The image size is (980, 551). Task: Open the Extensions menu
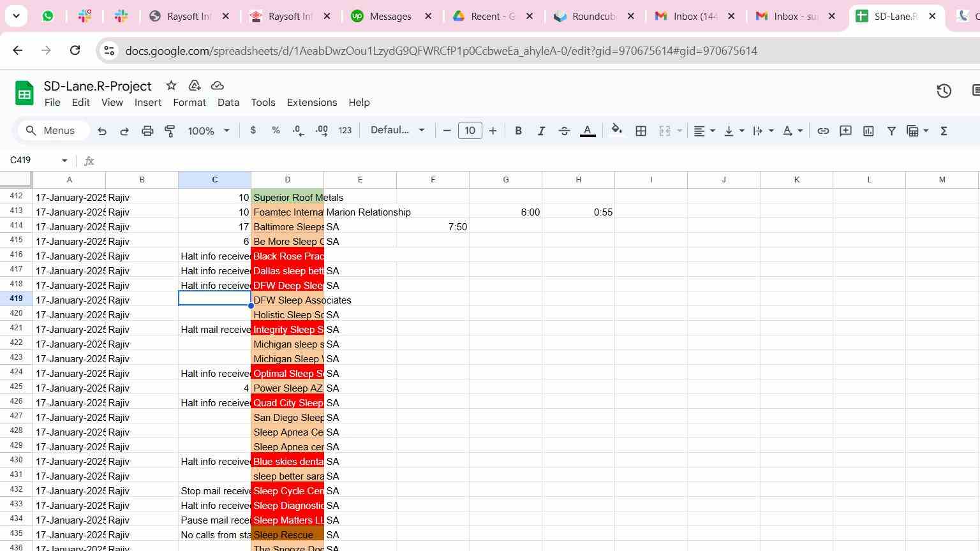(312, 102)
